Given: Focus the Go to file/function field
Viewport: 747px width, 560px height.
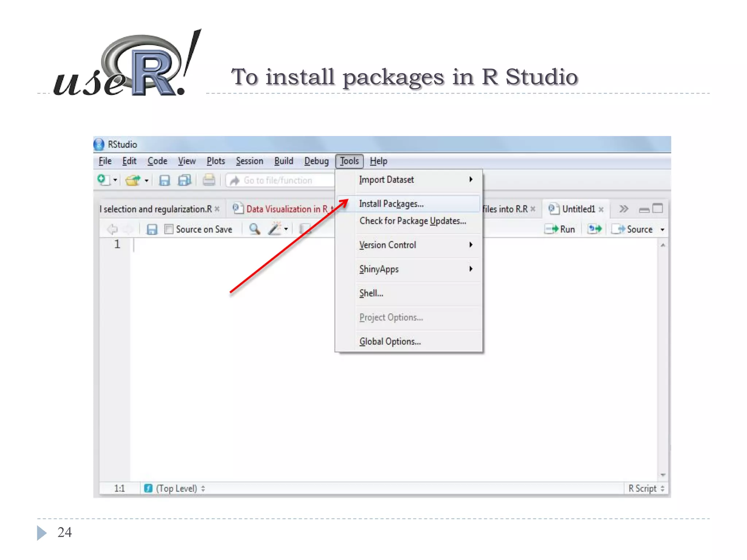Looking at the screenshot, I should point(280,180).
